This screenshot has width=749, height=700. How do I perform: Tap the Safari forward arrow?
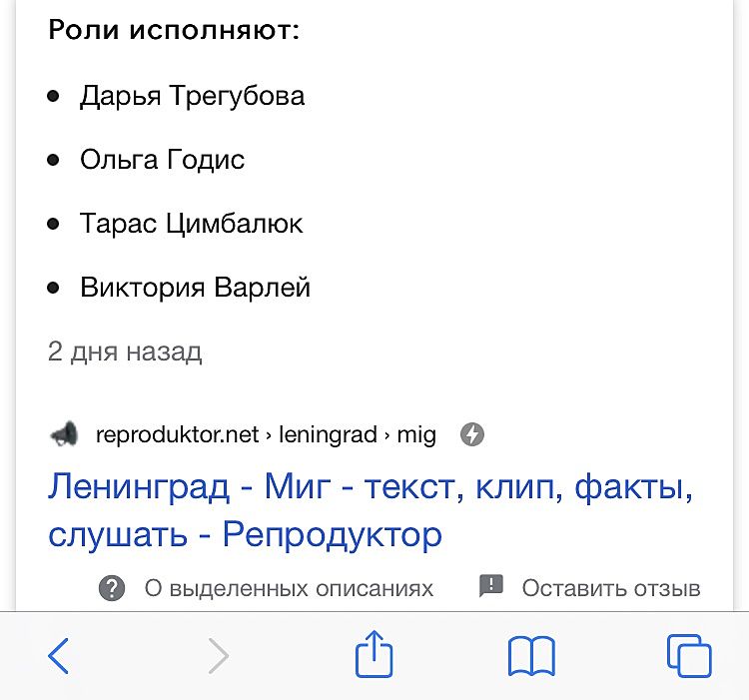coord(218,656)
